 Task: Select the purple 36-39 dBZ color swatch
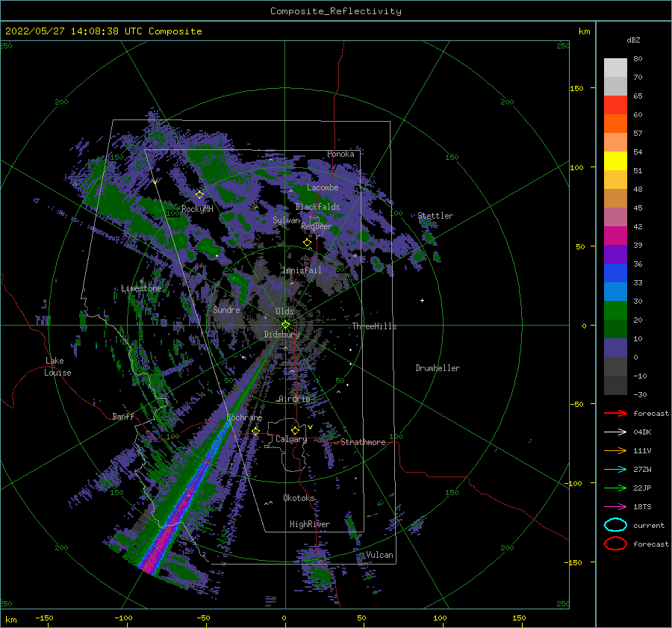[x=615, y=254]
